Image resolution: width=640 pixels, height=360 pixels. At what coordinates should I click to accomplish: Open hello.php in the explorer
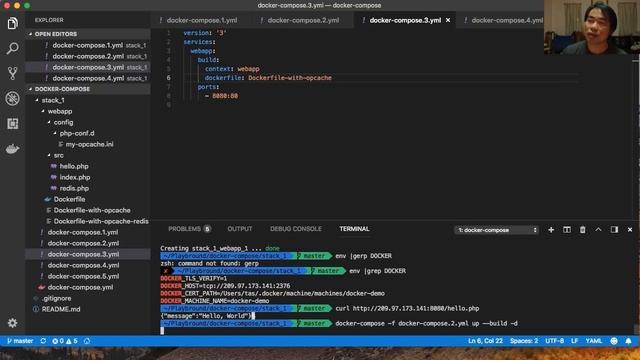click(74, 166)
